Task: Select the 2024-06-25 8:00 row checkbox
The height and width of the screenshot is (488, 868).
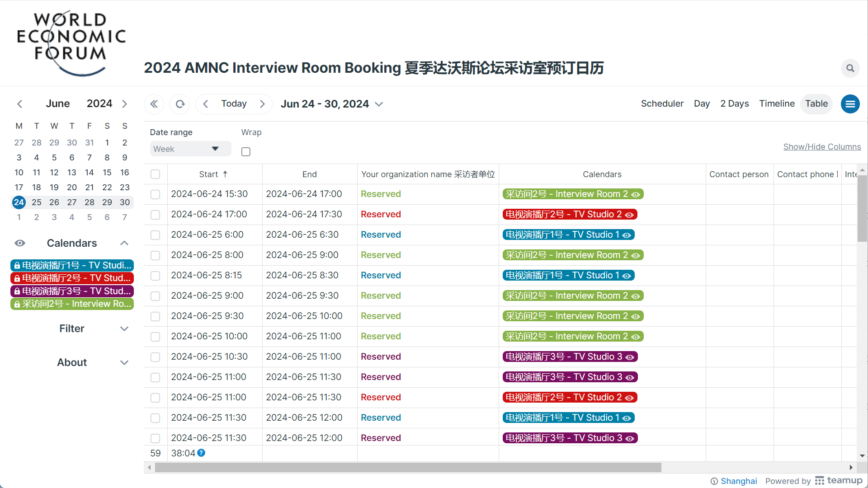Action: [156, 255]
